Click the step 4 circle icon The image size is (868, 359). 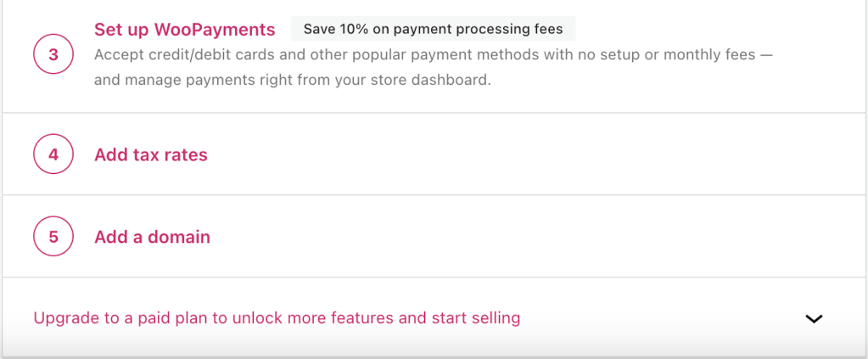[x=53, y=154]
